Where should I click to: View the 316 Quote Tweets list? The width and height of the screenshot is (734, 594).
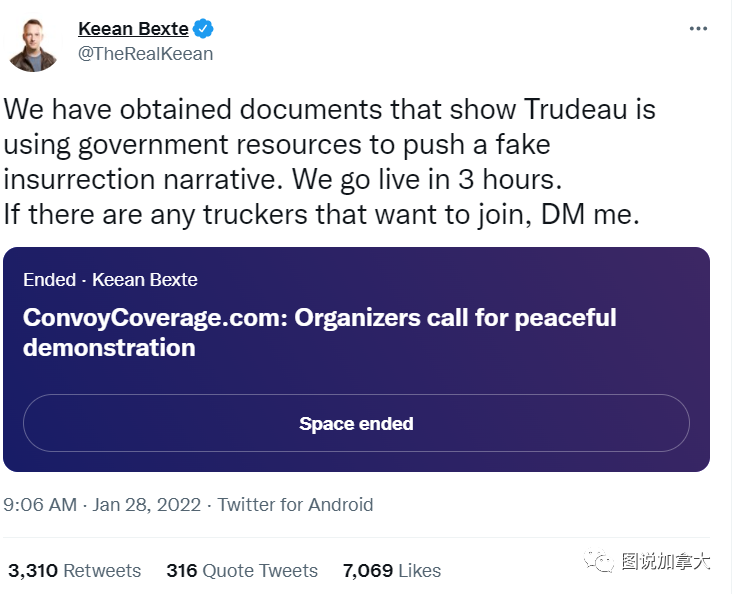pos(242,571)
